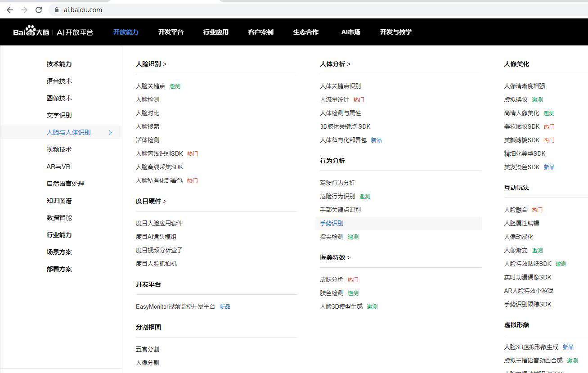588x373 pixels.
Task: Click the Baidu Brain AI logo
Action: tap(53, 31)
